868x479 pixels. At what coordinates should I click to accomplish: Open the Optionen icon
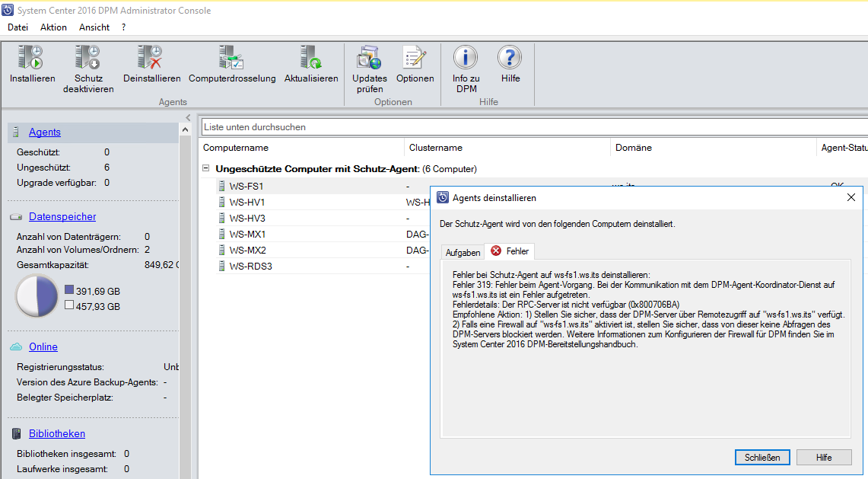tap(415, 58)
